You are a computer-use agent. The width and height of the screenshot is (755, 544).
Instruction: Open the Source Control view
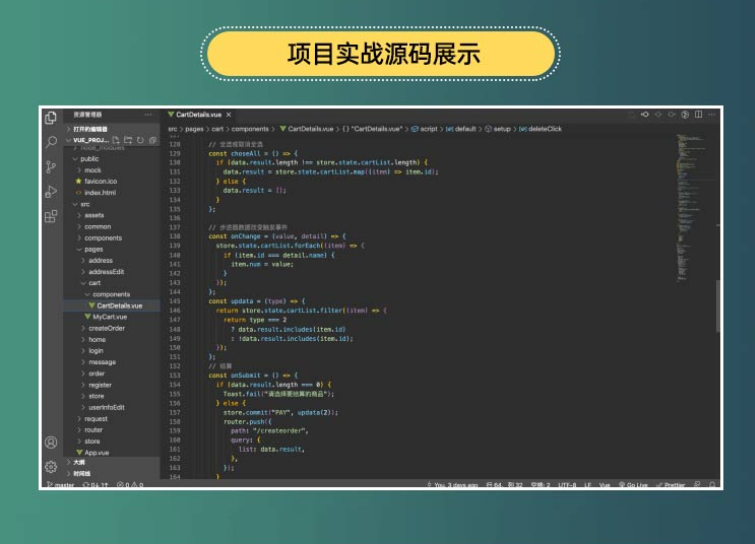click(x=51, y=167)
